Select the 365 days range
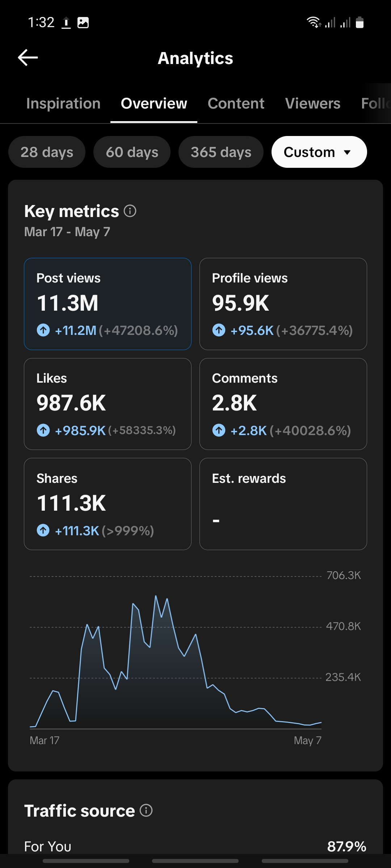This screenshot has width=391, height=868. (221, 152)
